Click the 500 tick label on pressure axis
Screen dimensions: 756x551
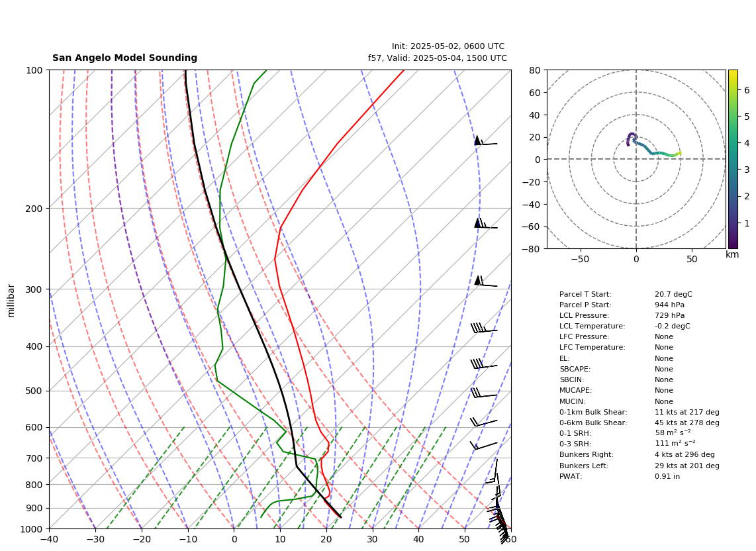pos(34,391)
